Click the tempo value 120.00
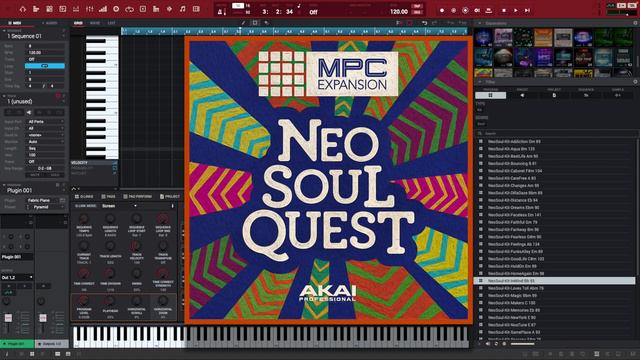 pos(399,12)
